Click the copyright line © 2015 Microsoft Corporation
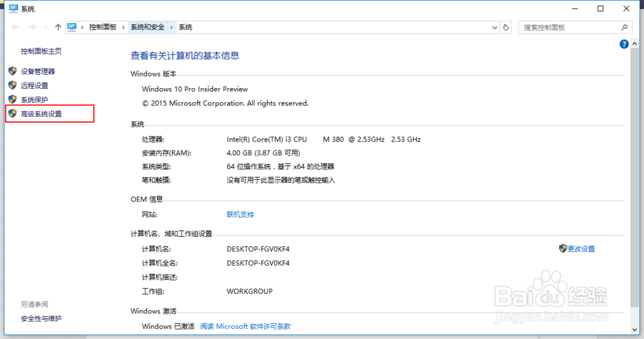 tap(225, 104)
